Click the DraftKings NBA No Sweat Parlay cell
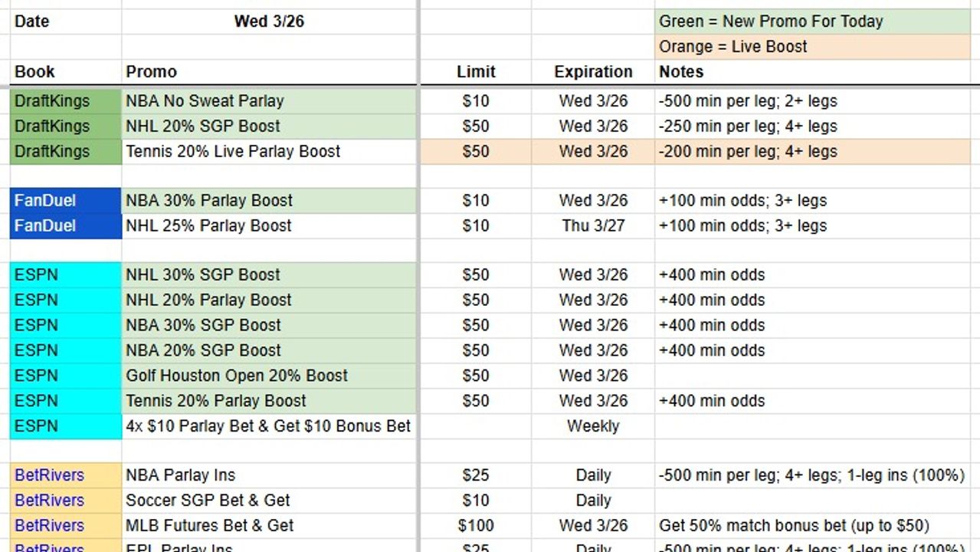Image resolution: width=980 pixels, height=552 pixels. [269, 100]
